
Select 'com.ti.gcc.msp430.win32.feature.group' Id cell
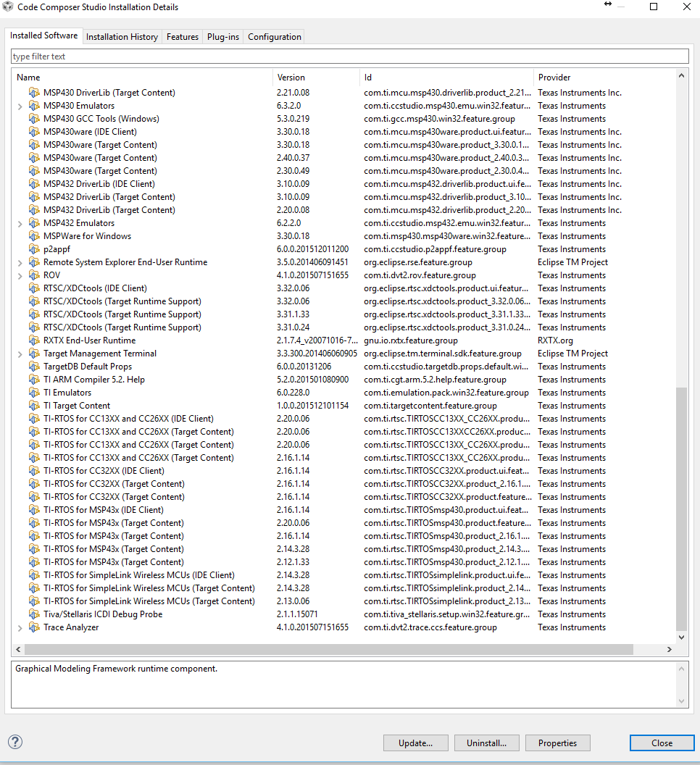click(439, 119)
